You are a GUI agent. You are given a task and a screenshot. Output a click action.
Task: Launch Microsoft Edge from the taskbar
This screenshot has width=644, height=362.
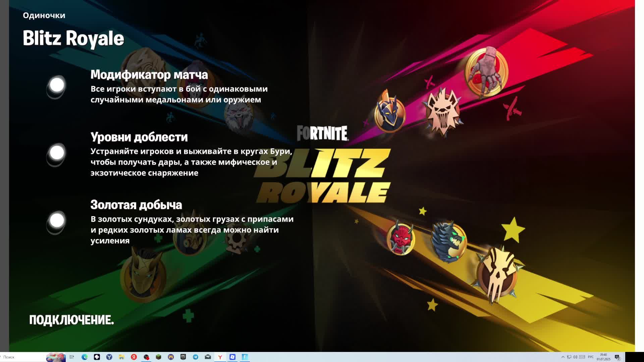tap(85, 357)
